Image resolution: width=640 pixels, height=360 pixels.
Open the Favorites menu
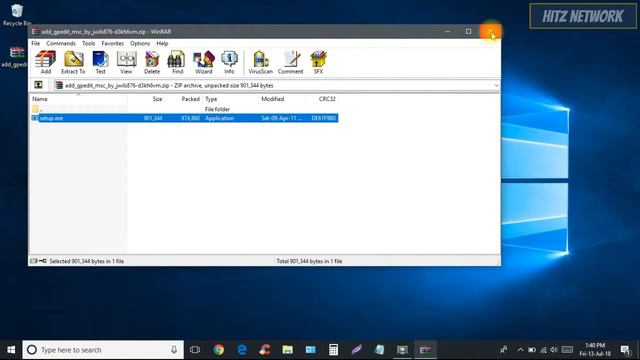[x=113, y=43]
